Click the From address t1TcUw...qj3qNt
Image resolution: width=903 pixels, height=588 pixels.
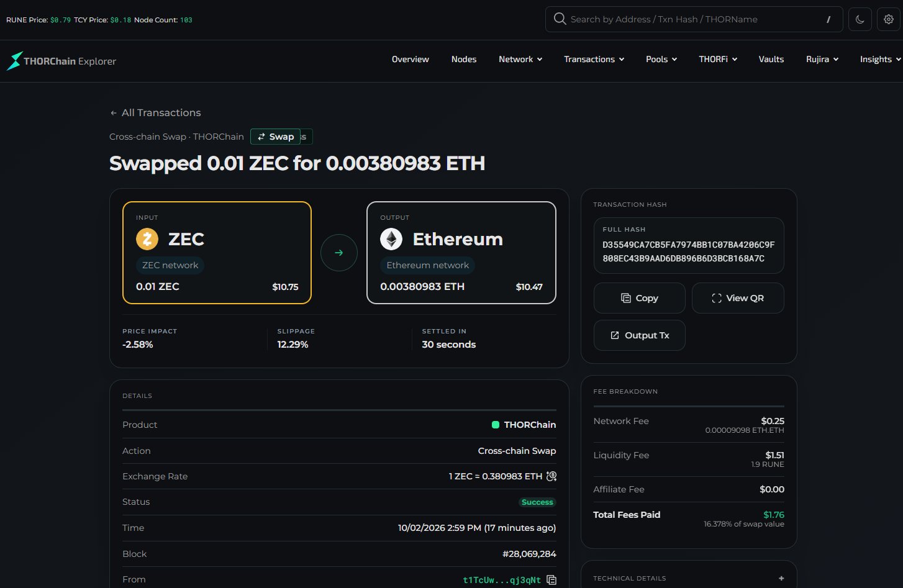[502, 580]
